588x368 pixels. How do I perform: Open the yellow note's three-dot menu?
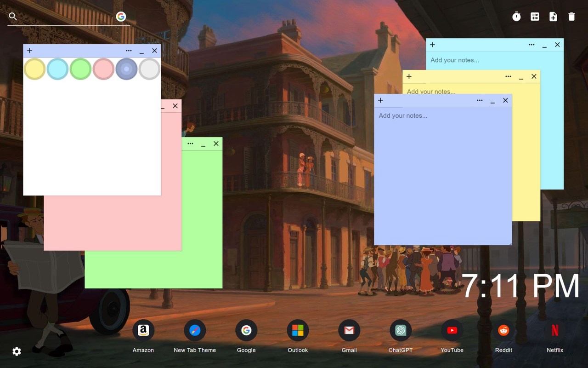pyautogui.click(x=508, y=76)
